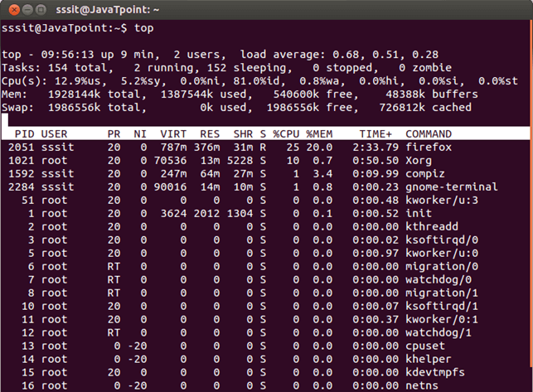The height and width of the screenshot is (392, 533).
Task: Select the kthreadd command
Action: (432, 227)
